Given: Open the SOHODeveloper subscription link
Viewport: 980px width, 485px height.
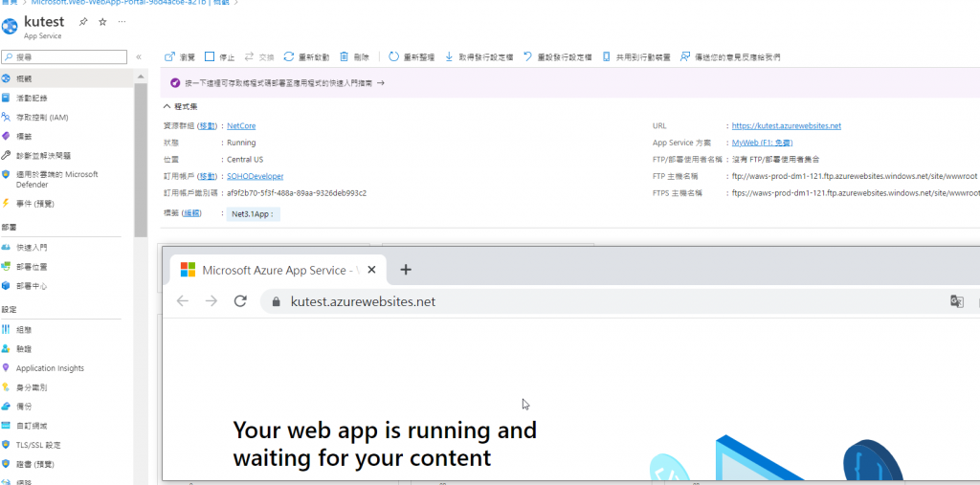Looking at the screenshot, I should 255,176.
